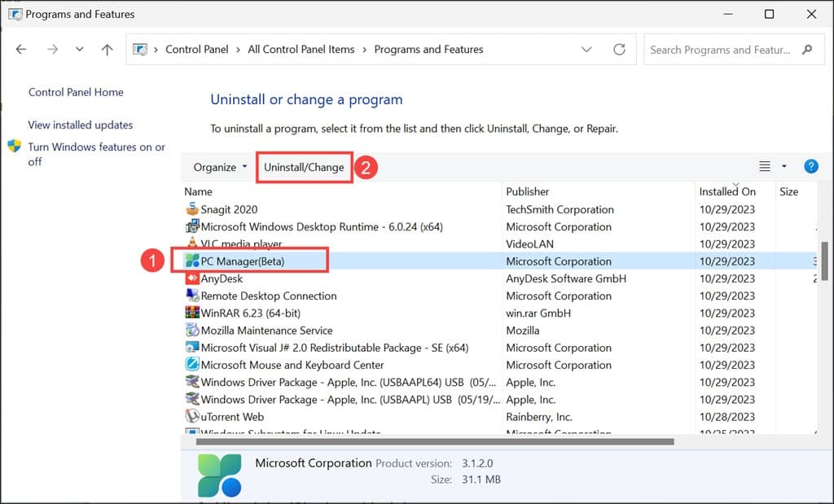Sort by Installed On column header
This screenshot has height=504, width=834.
(727, 192)
